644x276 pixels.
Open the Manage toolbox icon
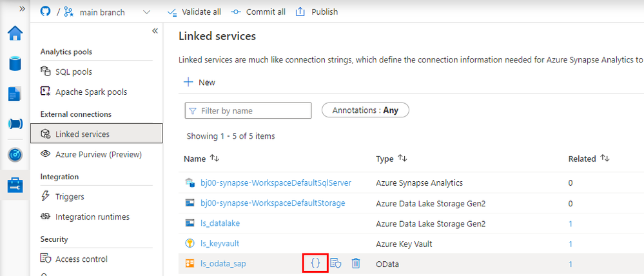pyautogui.click(x=15, y=185)
